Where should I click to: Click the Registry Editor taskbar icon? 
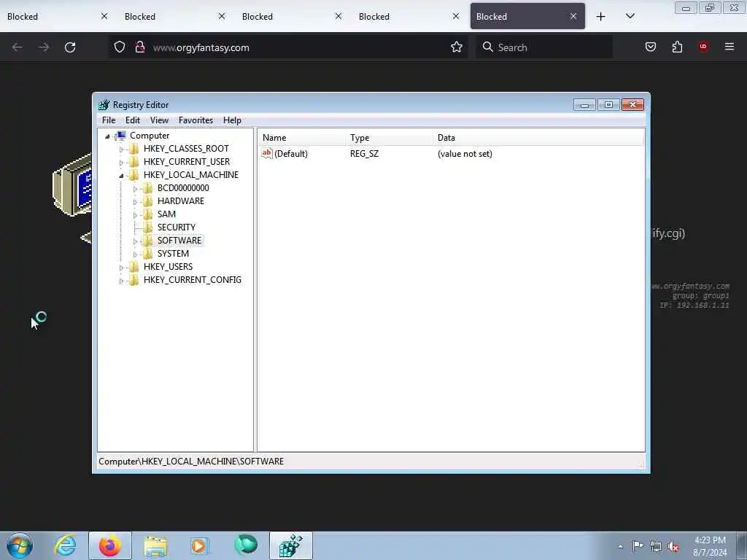tap(290, 545)
